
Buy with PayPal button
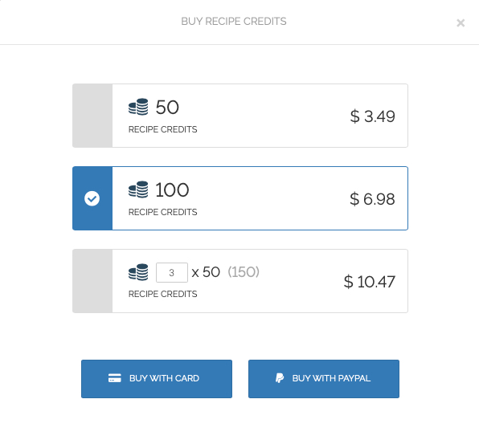coord(324,379)
